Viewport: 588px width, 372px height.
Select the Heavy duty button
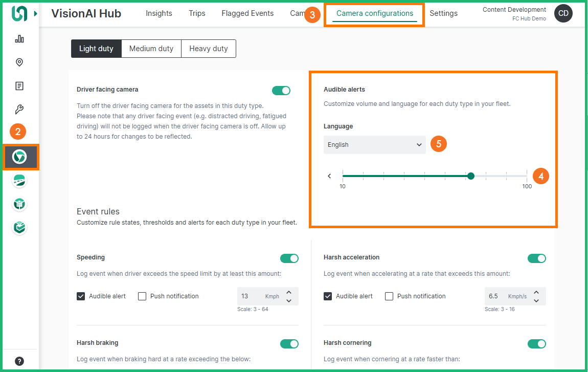tap(209, 49)
